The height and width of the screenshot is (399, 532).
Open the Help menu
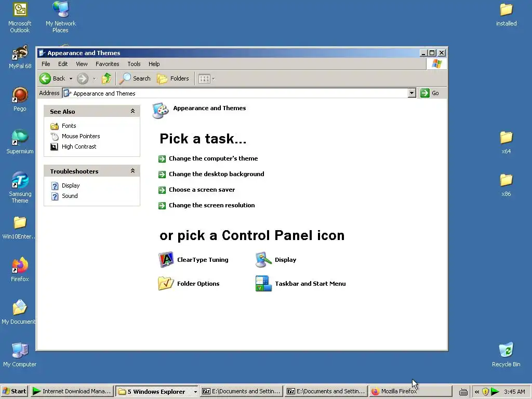tap(154, 64)
